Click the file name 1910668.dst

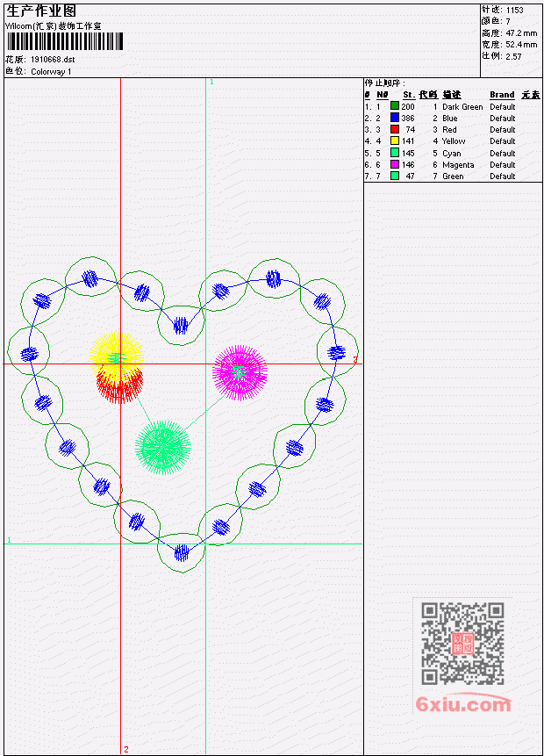point(53,60)
